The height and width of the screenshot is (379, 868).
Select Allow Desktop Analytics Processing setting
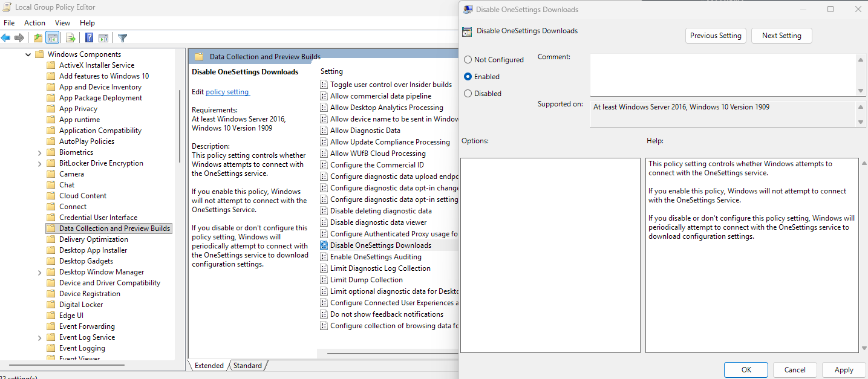click(x=387, y=108)
